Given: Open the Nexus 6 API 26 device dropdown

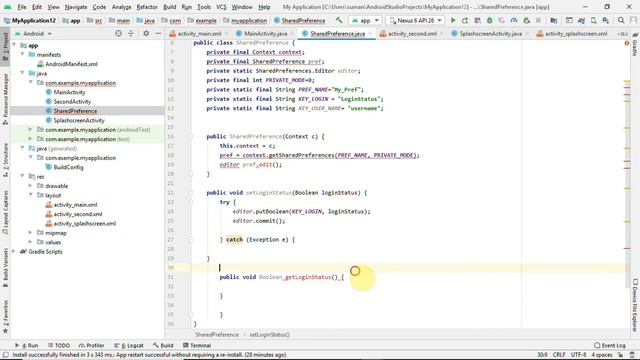Looking at the screenshot, I should pos(416,20).
